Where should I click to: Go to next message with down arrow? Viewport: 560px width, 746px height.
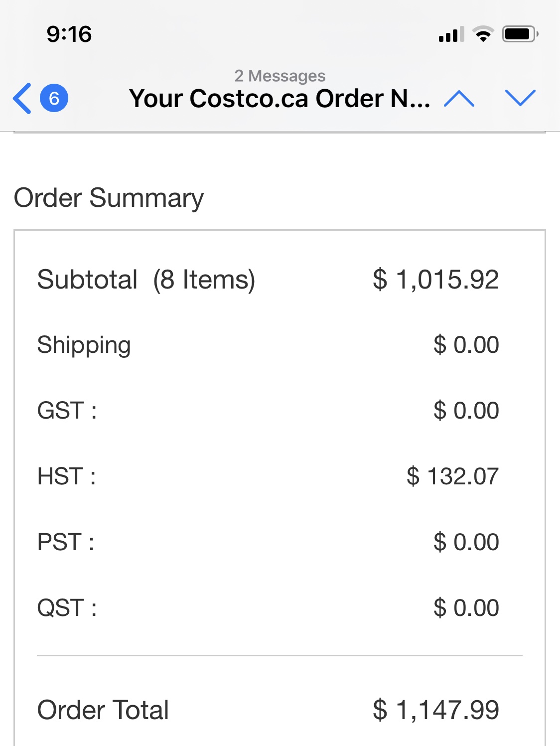point(520,98)
